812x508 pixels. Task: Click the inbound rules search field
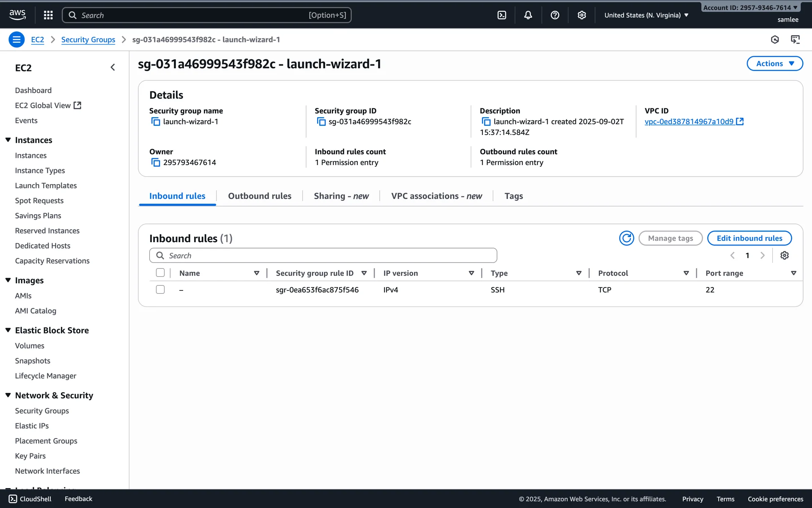click(323, 256)
